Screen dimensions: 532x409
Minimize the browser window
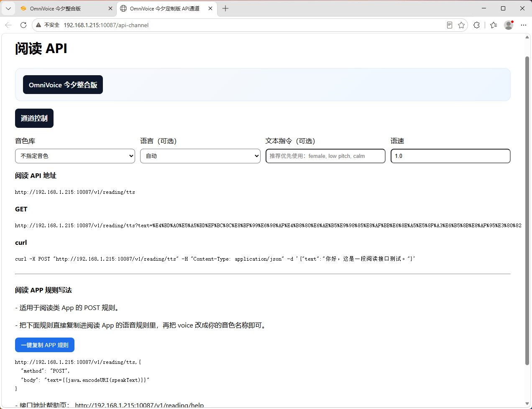pos(484,8)
